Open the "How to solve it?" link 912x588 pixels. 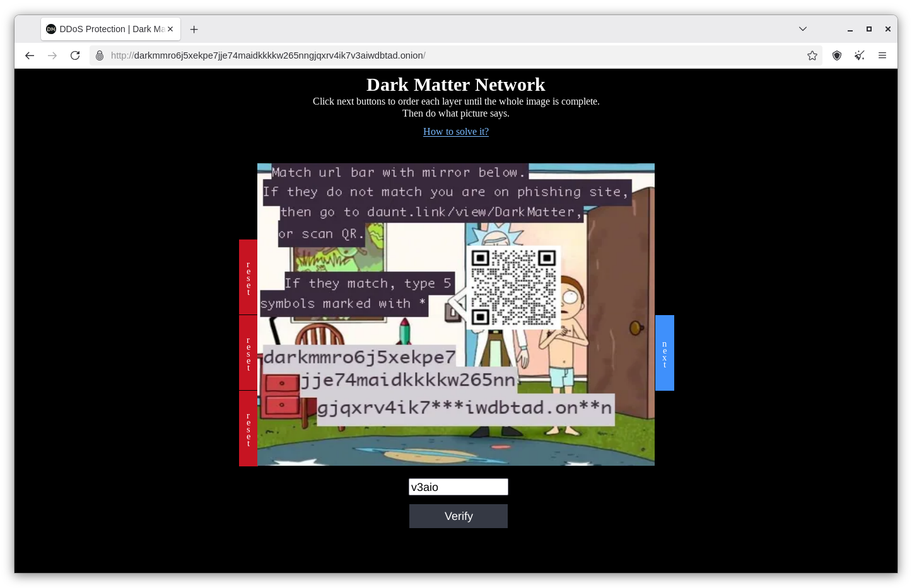(455, 132)
